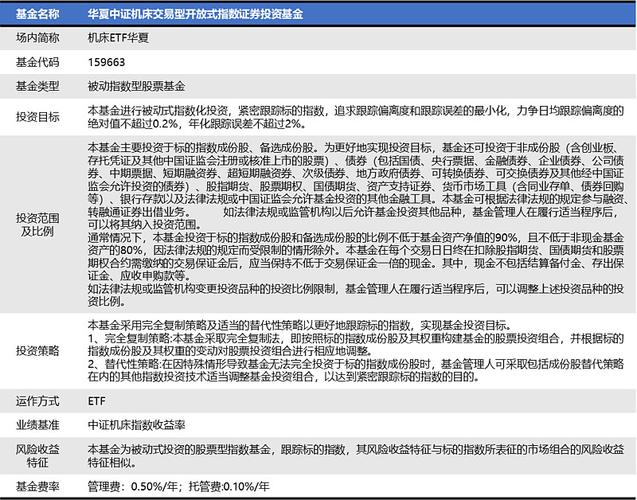
Task: Select the value 中证机床指数收益率
Action: tap(136, 425)
